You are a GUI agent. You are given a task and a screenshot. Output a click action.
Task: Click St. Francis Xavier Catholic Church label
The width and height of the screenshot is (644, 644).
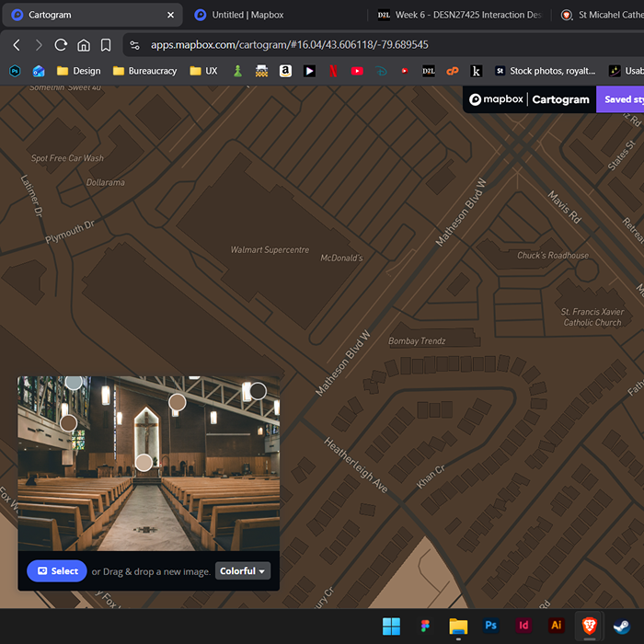(592, 317)
